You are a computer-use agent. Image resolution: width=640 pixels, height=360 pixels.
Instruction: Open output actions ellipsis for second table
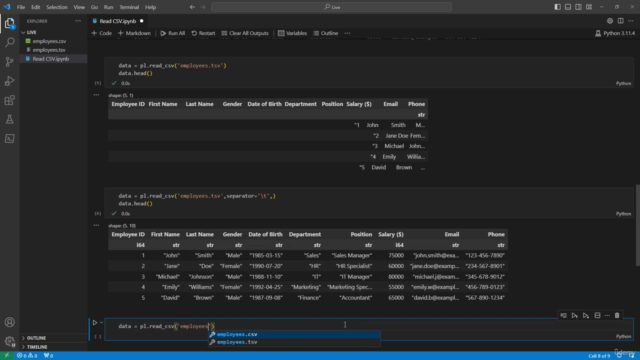tap(96, 225)
